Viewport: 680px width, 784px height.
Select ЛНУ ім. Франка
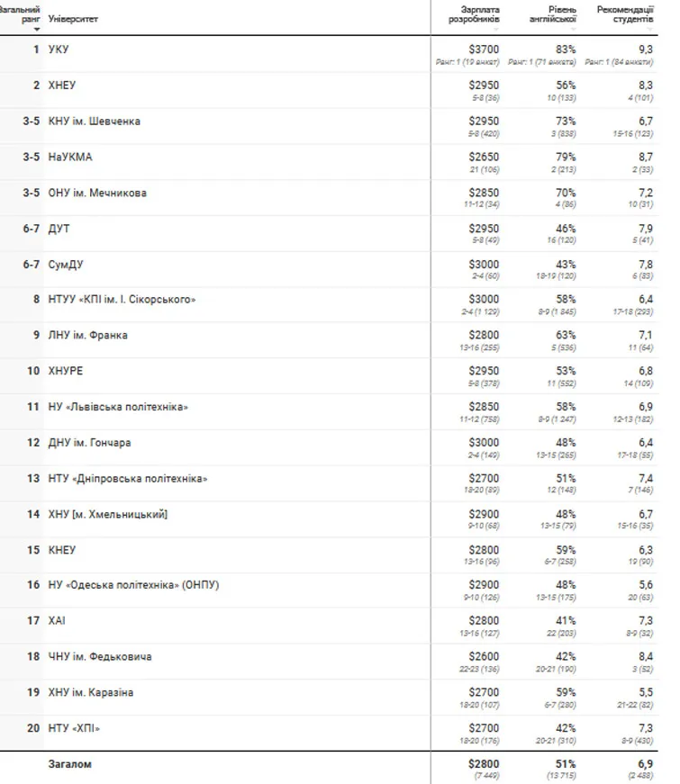click(x=88, y=336)
